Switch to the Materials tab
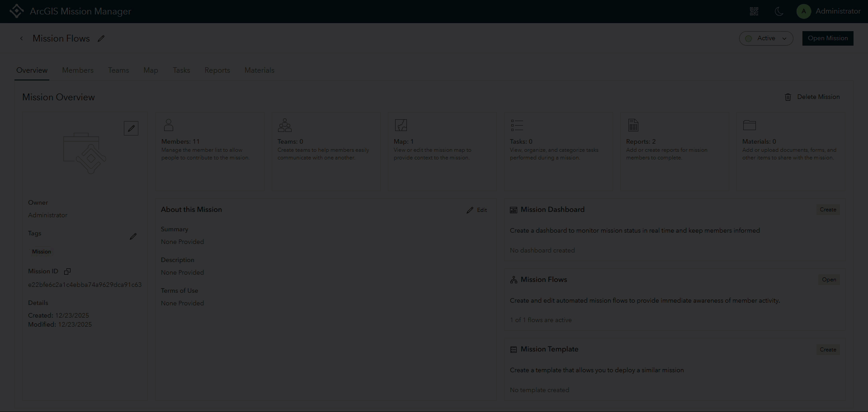868x412 pixels. (x=259, y=70)
